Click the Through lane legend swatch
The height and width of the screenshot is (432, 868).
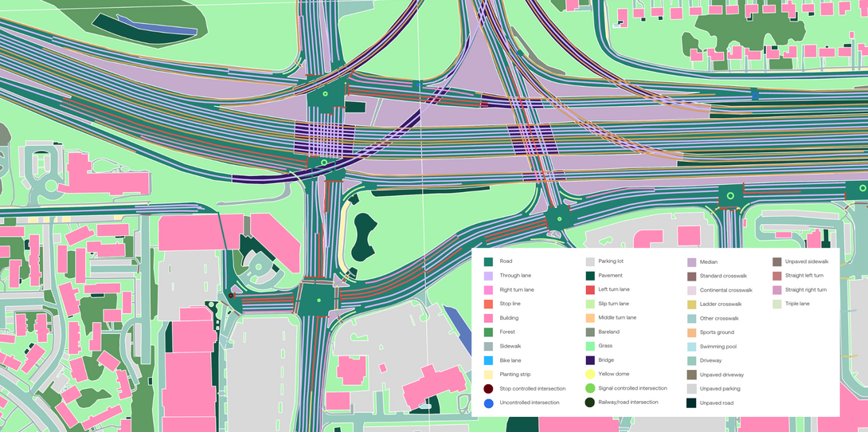coord(488,276)
